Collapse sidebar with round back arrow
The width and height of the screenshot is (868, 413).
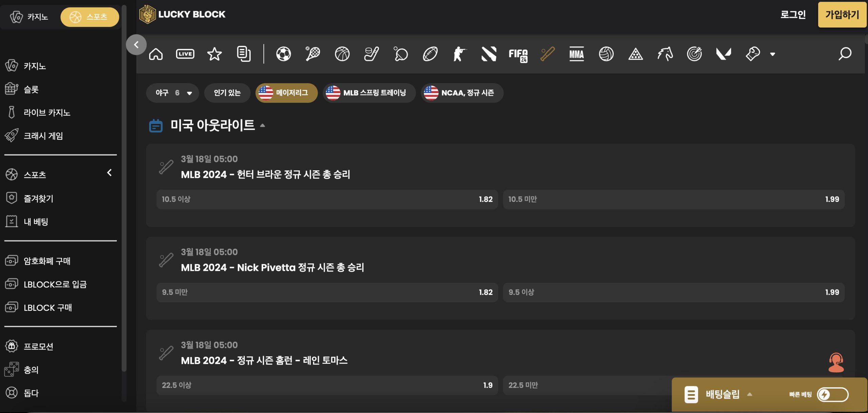point(136,44)
